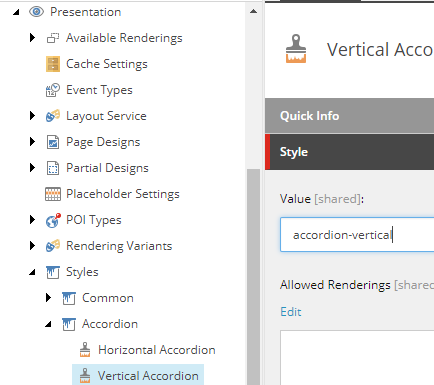Select the Page Designs item
Image resolution: width=434 pixels, height=385 pixels.
click(103, 142)
